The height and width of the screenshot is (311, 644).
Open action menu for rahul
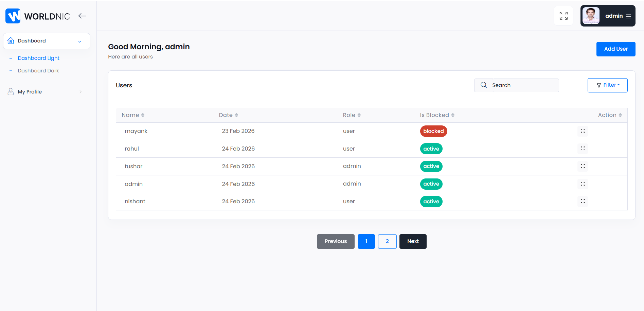583,149
